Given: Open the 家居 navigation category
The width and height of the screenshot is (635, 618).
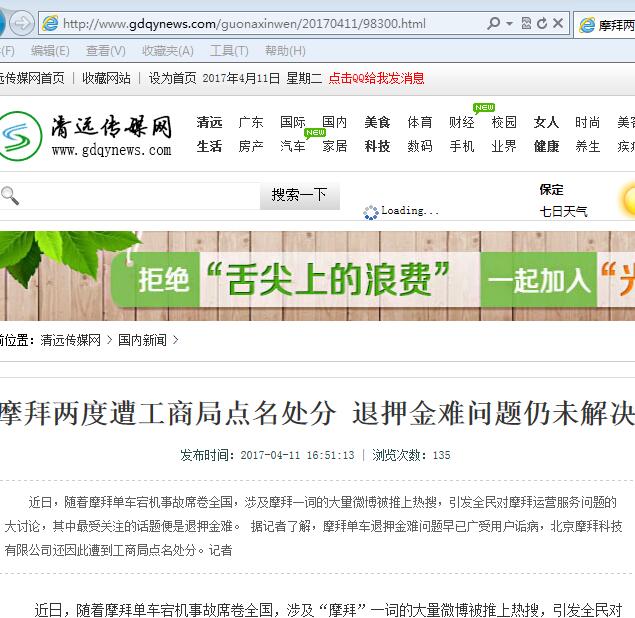Looking at the screenshot, I should [x=335, y=146].
